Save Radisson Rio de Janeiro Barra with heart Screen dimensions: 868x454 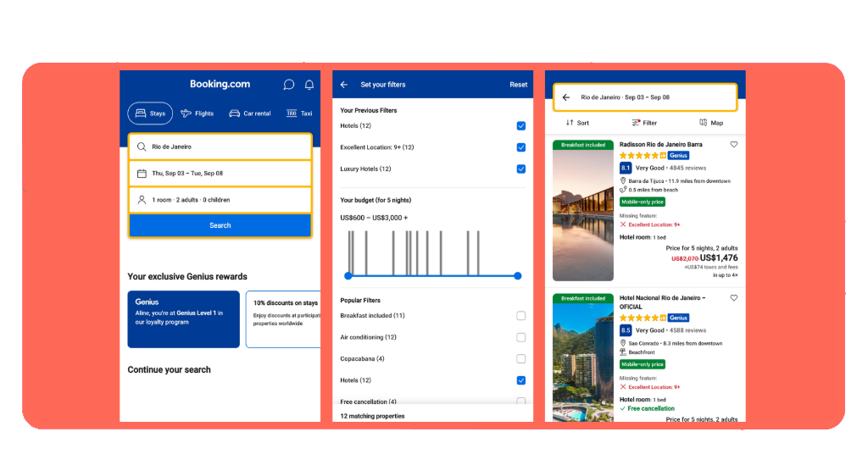(734, 144)
